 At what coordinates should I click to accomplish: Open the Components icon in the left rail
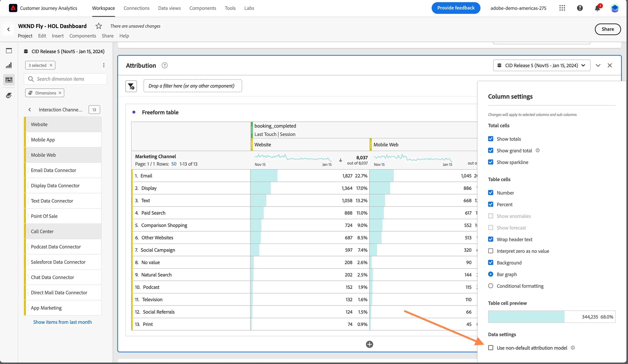coord(9,80)
